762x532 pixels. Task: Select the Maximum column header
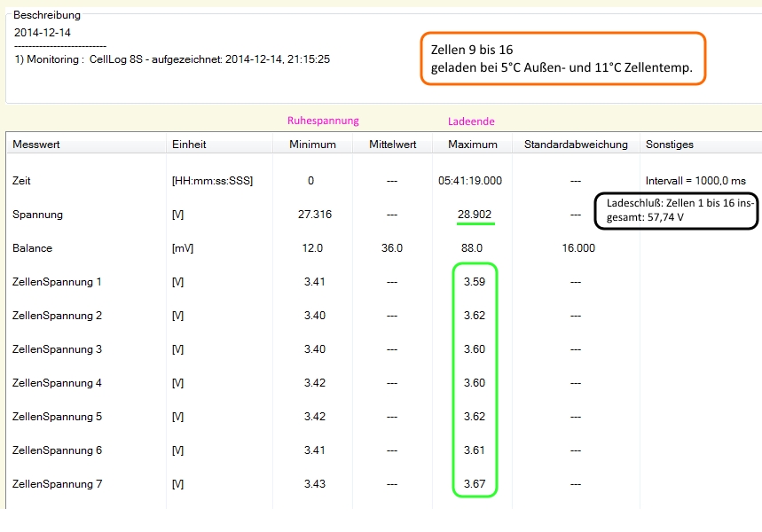(x=473, y=145)
